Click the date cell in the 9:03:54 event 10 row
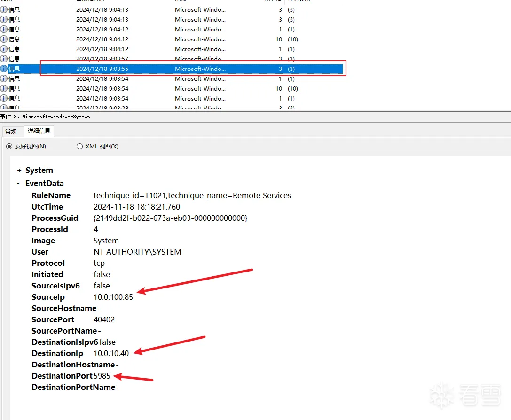The width and height of the screenshot is (511, 420). [102, 89]
